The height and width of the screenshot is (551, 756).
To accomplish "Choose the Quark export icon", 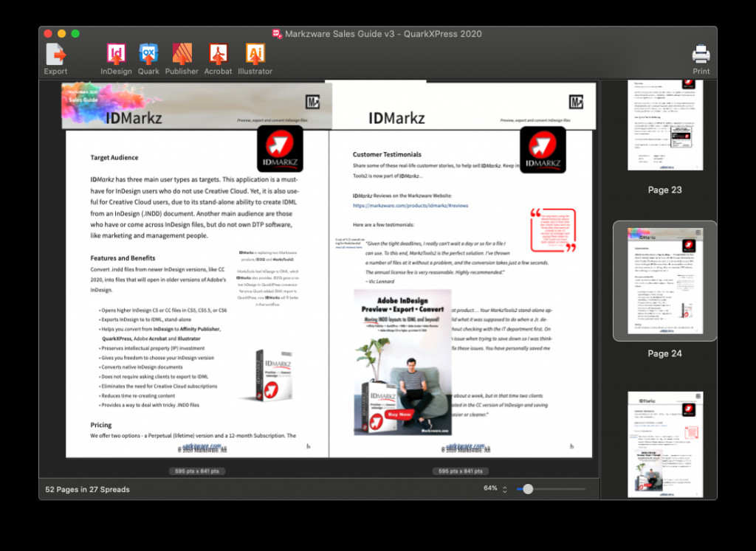I will point(148,53).
